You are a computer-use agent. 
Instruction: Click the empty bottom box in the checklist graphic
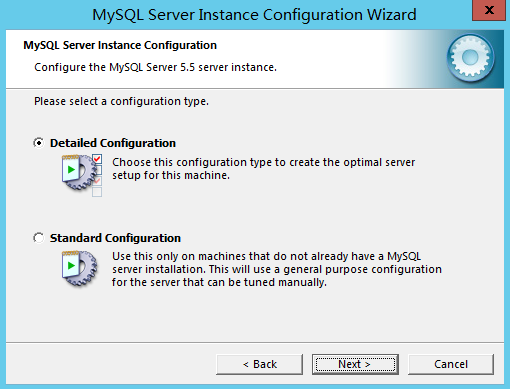97,192
